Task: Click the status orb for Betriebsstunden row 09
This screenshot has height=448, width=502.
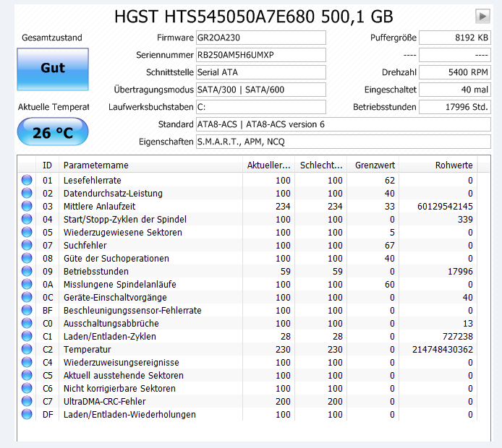Action: [x=27, y=271]
